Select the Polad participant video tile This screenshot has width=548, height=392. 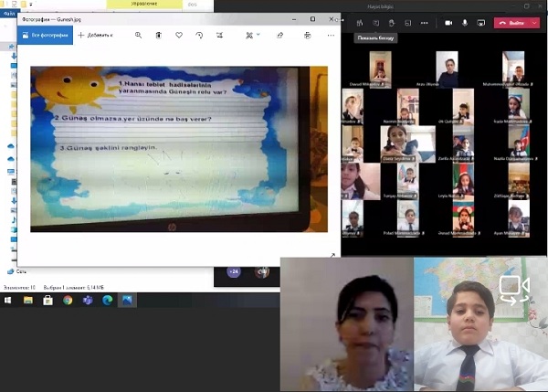[x=408, y=218]
